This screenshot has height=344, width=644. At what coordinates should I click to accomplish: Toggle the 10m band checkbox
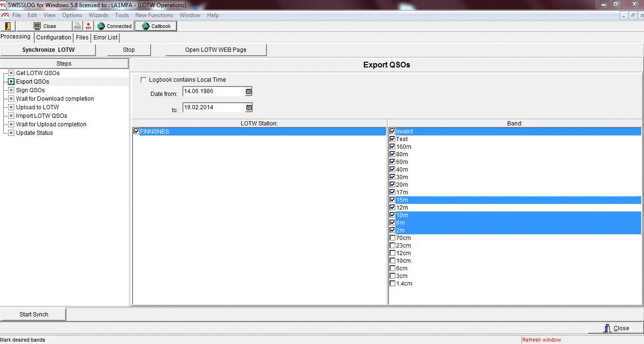(x=392, y=215)
